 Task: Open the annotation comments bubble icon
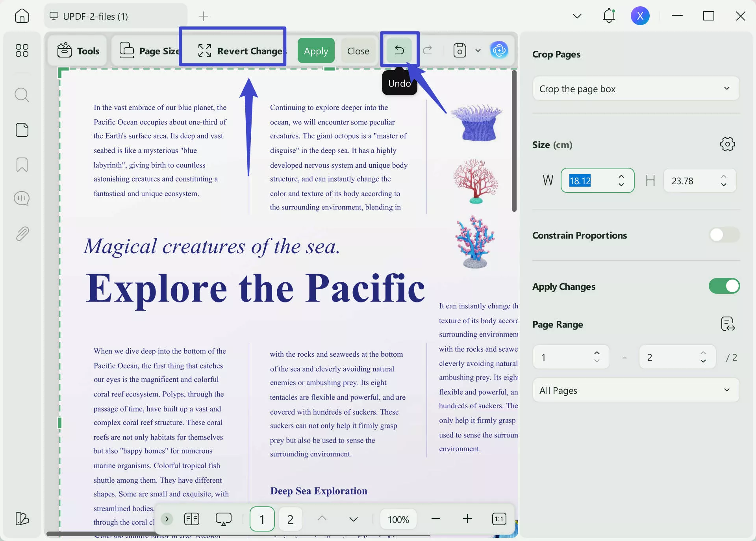click(22, 198)
